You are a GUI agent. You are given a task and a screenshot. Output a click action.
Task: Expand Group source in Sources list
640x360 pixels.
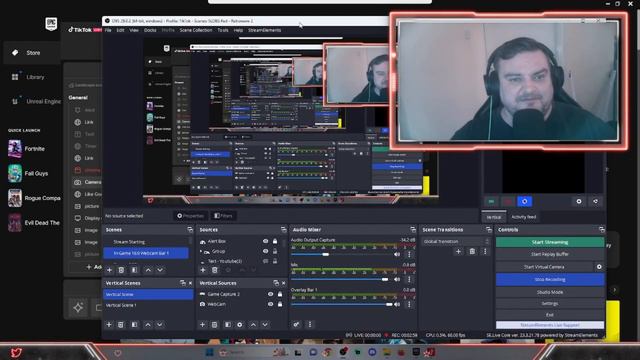200,251
